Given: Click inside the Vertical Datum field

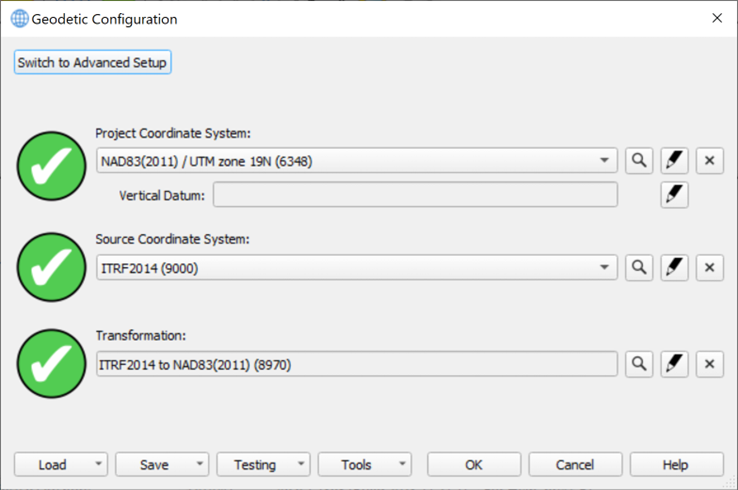Looking at the screenshot, I should (415, 195).
